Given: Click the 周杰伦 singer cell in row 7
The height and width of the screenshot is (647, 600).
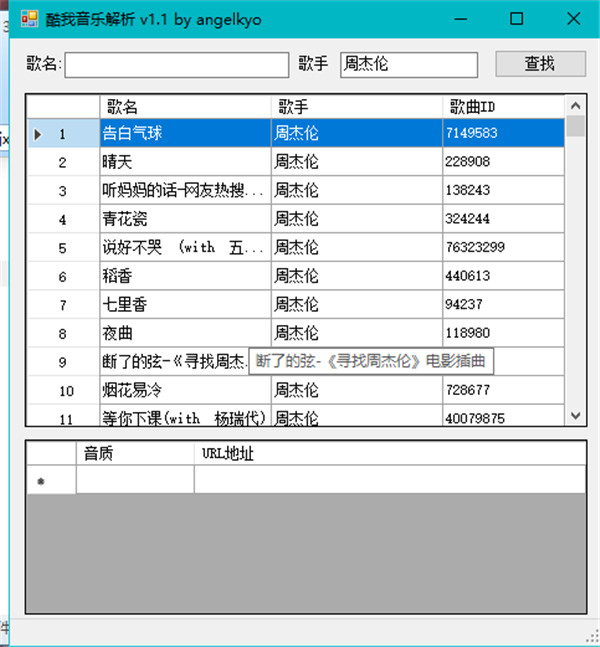Looking at the screenshot, I should 357,304.
